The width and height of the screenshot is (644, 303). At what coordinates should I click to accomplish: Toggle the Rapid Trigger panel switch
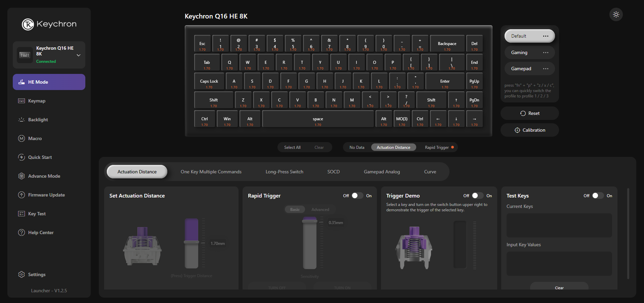[x=357, y=196]
